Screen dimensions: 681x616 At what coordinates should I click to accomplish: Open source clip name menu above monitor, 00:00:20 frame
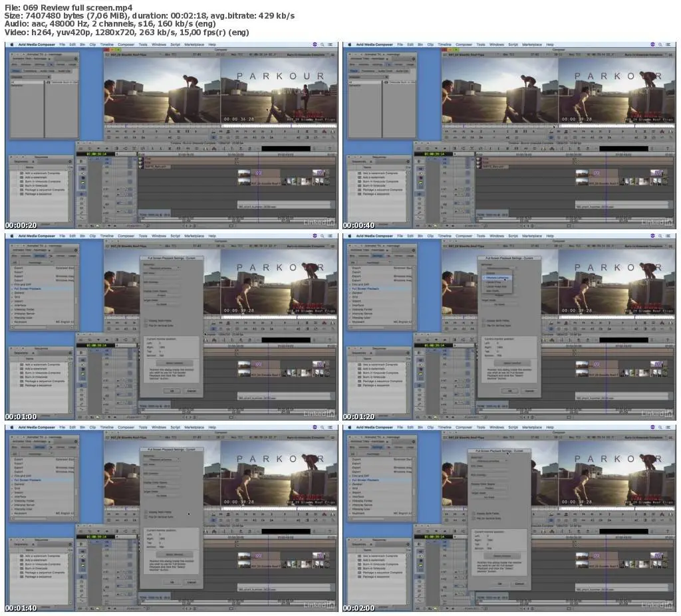pyautogui.click(x=129, y=54)
